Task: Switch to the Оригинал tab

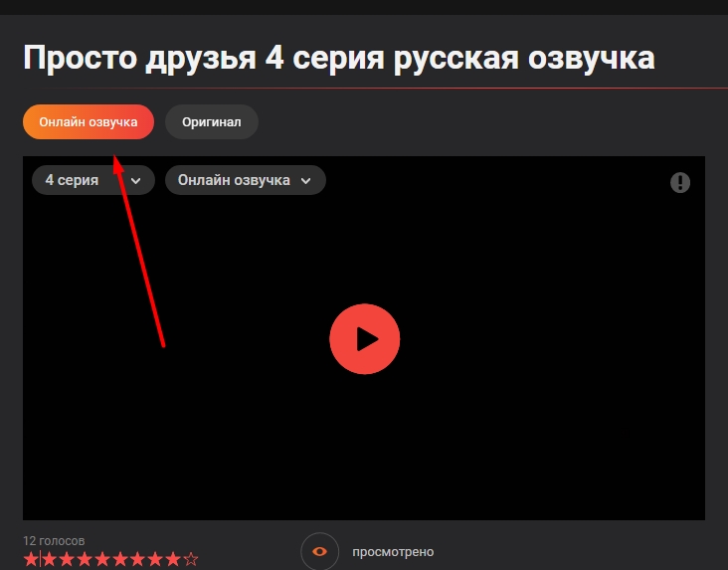Action: [211, 122]
